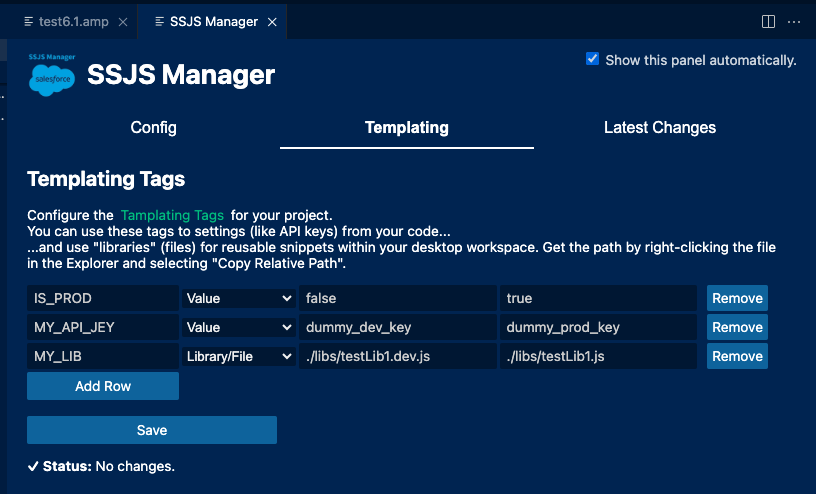816x494 pixels.
Task: Switch to the test6.1.amp editor tab
Action: click(x=67, y=21)
